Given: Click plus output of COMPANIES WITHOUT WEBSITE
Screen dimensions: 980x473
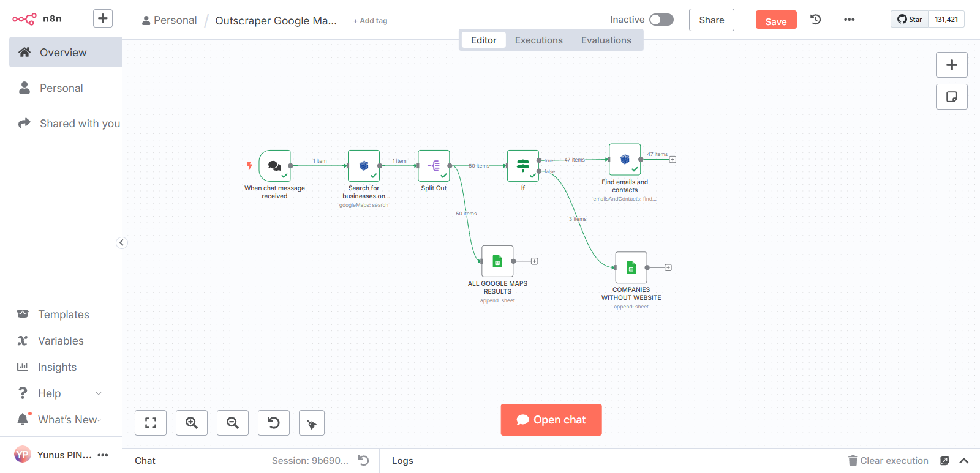Looking at the screenshot, I should pyautogui.click(x=668, y=267).
